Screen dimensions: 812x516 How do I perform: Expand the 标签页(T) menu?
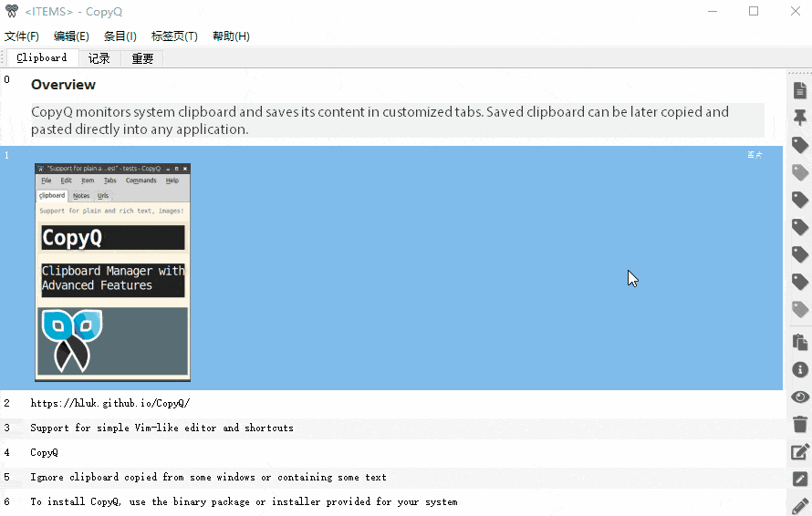(x=174, y=36)
